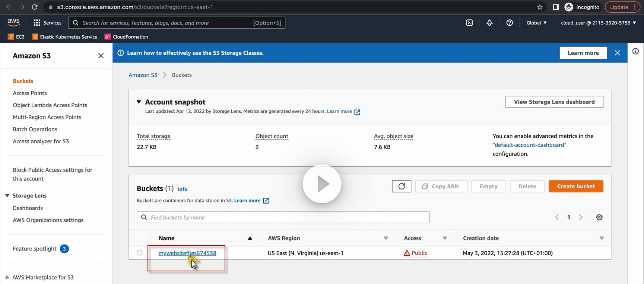Click the Public access warning label

point(415,253)
